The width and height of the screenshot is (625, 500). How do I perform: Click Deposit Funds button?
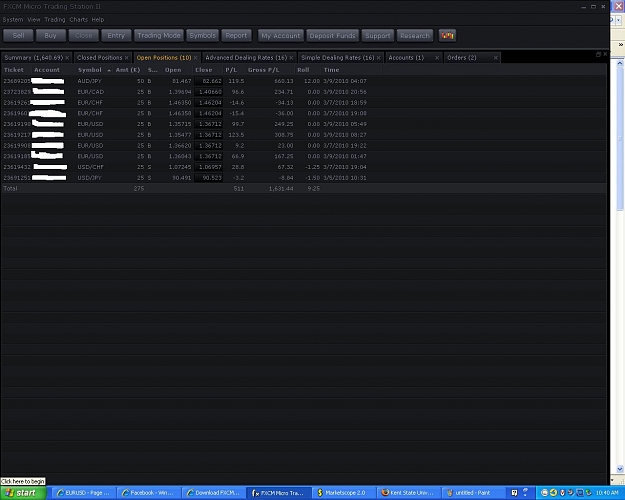(x=332, y=35)
